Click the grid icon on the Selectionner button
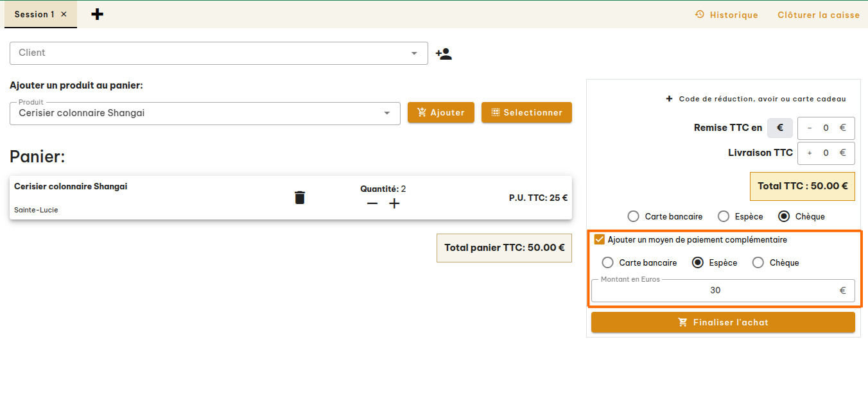868x403 pixels. pos(495,112)
